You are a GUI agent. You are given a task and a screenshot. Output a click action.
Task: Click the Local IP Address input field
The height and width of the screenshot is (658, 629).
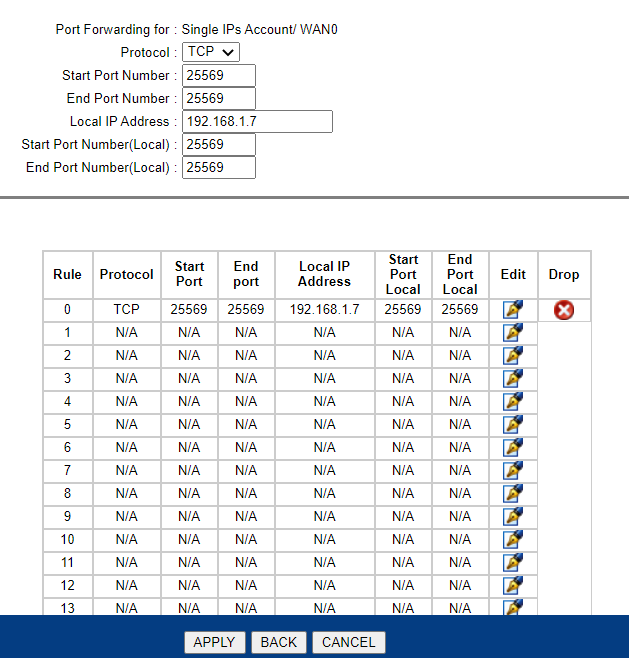257,122
